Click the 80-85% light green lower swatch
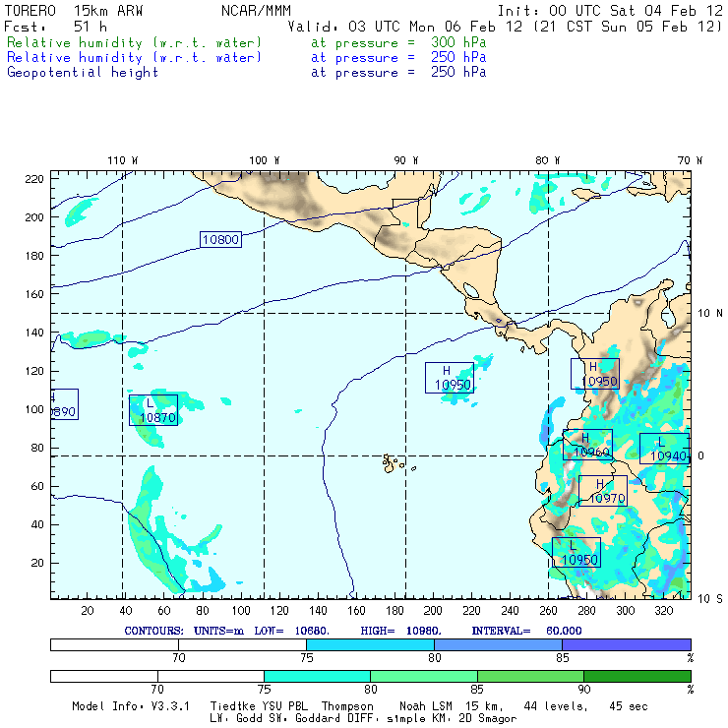 coord(424,676)
